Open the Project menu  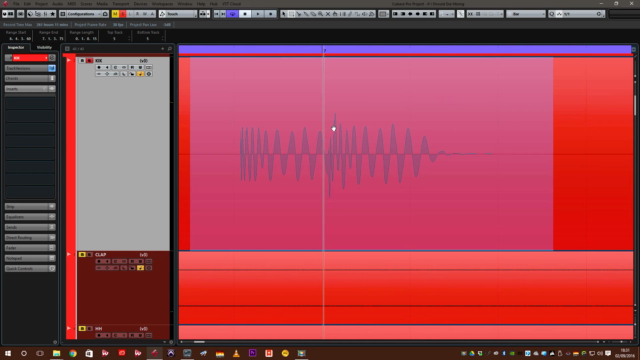(41, 4)
